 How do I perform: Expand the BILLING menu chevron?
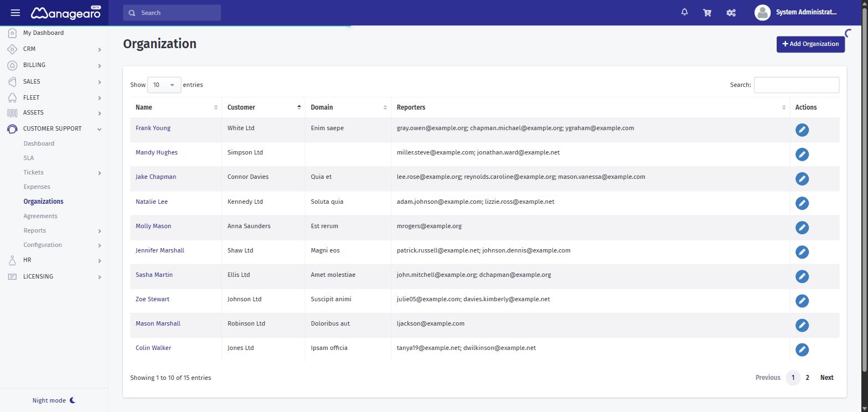pyautogui.click(x=100, y=66)
